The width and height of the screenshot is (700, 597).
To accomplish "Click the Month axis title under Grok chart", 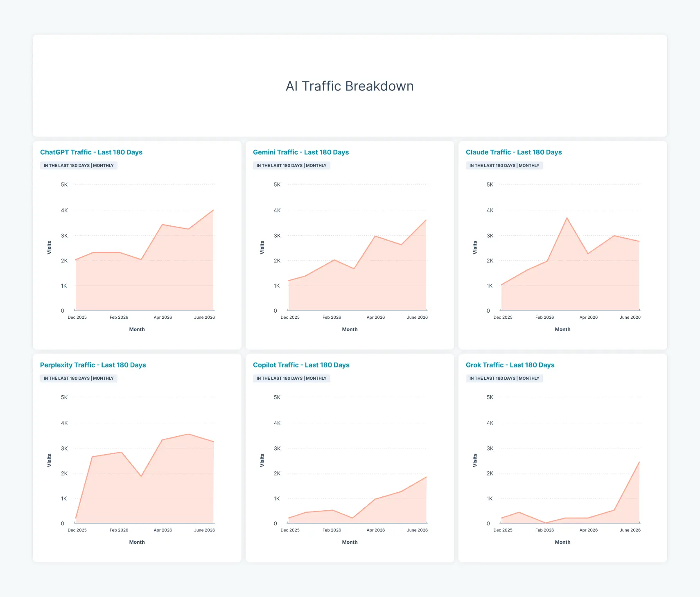I will coord(563,542).
